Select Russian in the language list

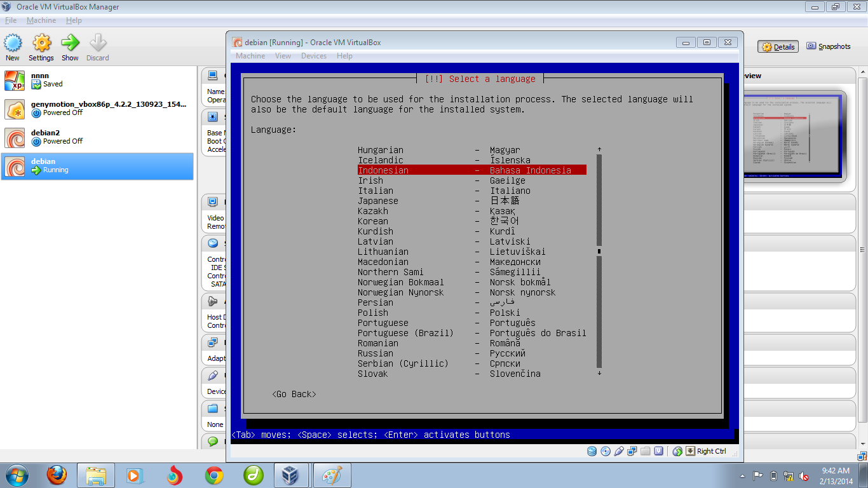471,353
